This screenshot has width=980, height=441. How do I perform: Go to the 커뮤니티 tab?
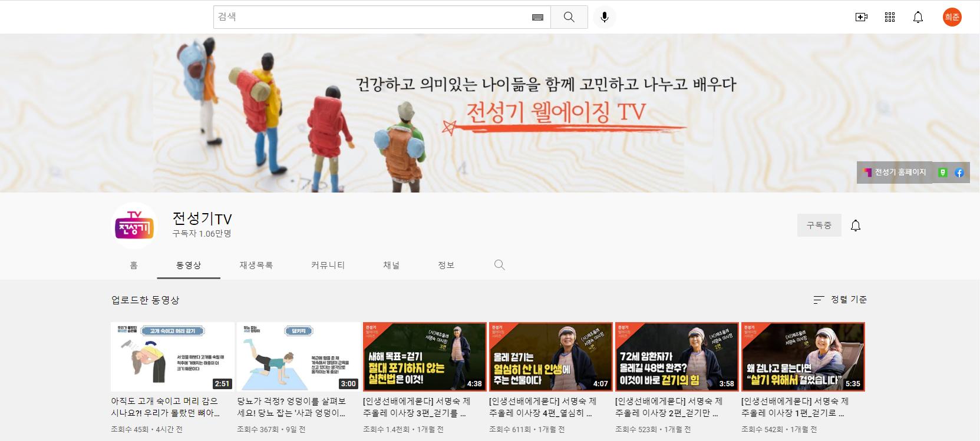[328, 265]
